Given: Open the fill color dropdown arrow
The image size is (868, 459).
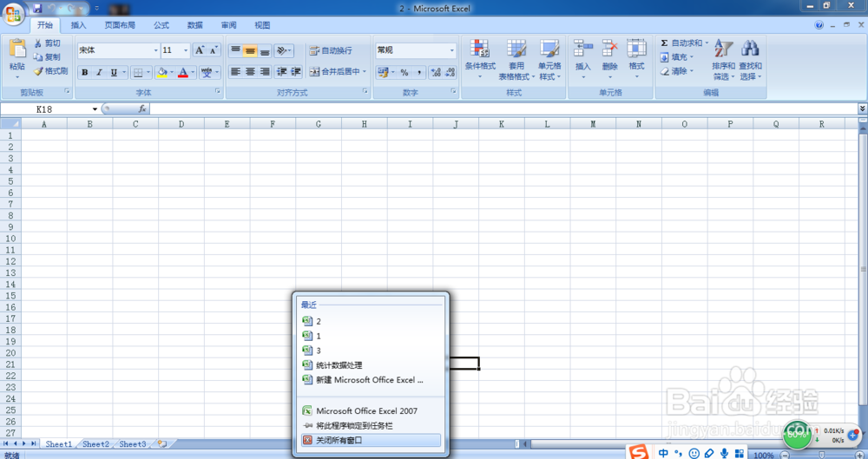Looking at the screenshot, I should [172, 72].
